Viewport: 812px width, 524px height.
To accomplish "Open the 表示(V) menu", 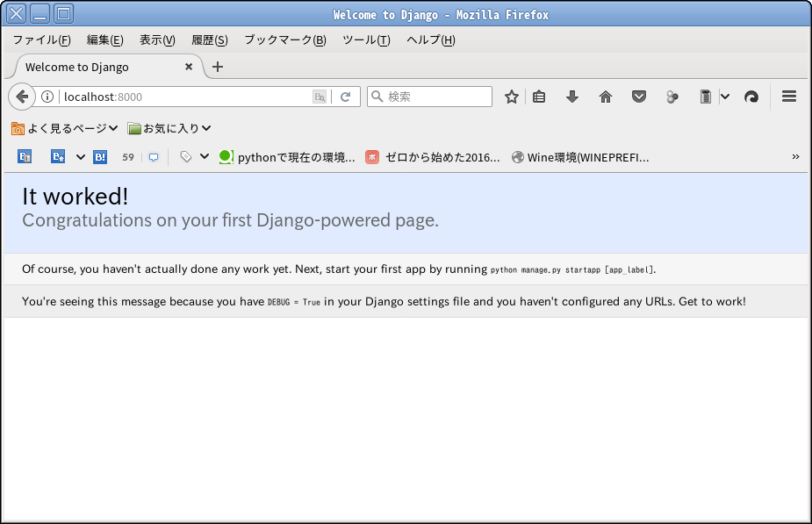I will click(x=157, y=39).
